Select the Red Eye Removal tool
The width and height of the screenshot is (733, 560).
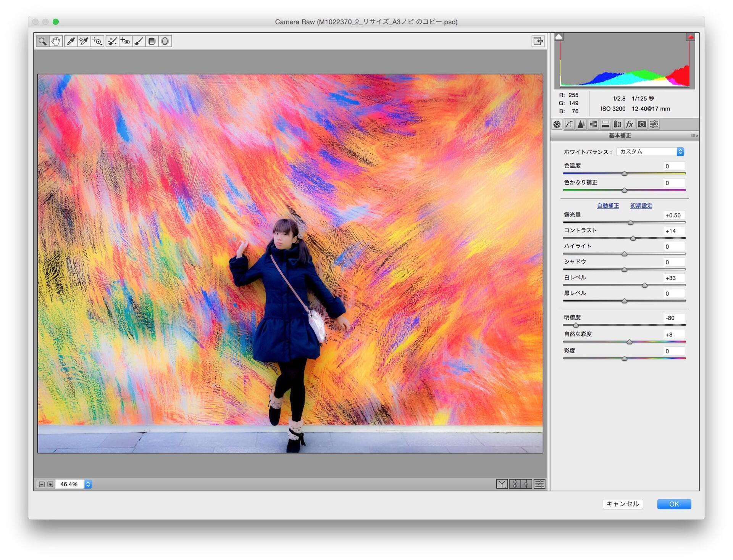click(x=125, y=41)
